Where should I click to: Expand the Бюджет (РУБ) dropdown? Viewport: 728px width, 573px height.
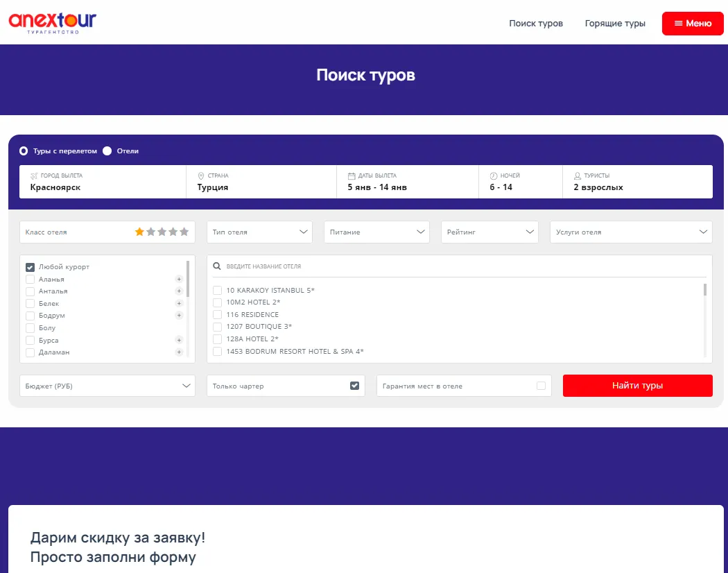point(107,386)
